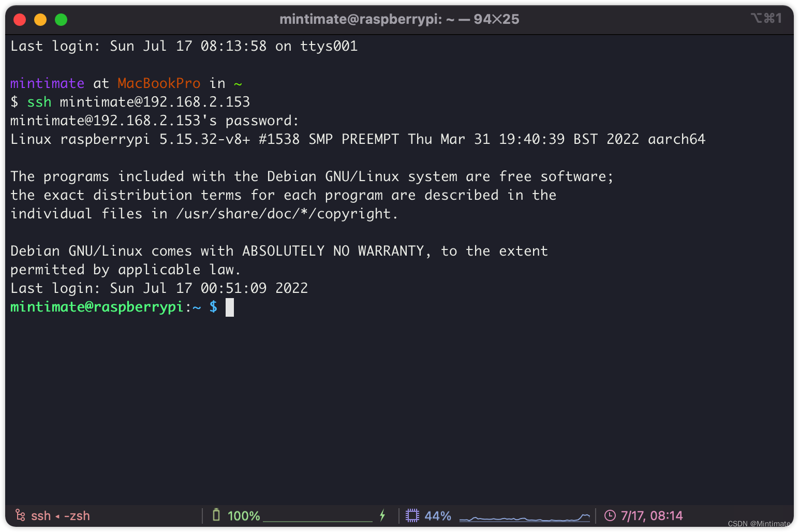Screen dimensions: 799x532
Task: Click the charging lightning bolt indicator
Action: tap(382, 515)
